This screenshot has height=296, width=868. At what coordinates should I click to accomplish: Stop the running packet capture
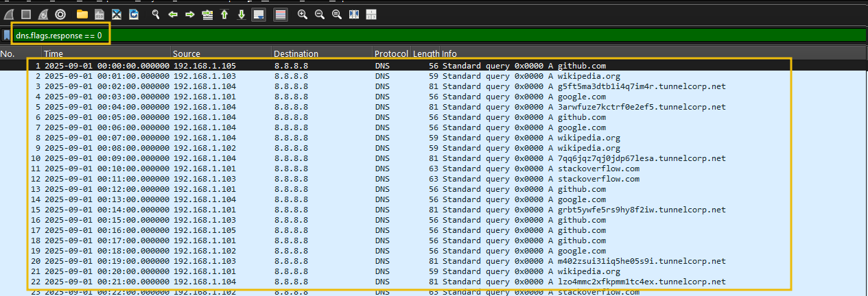(x=26, y=14)
